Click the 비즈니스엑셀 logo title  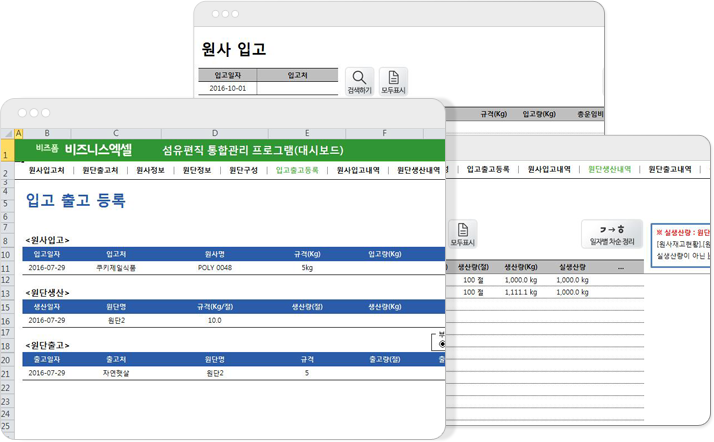pyautogui.click(x=98, y=150)
